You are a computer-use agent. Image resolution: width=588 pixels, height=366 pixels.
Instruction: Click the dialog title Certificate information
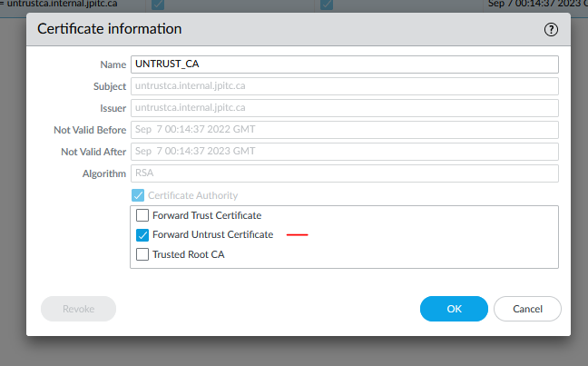click(110, 29)
